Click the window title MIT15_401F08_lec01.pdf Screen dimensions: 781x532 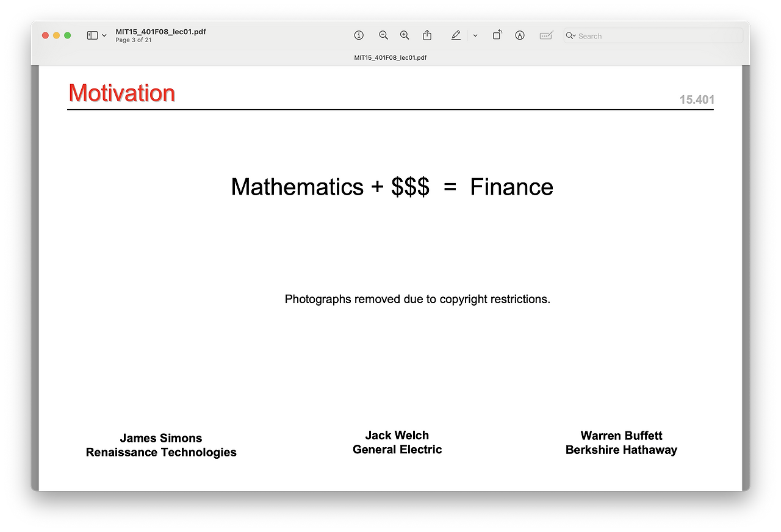(160, 32)
